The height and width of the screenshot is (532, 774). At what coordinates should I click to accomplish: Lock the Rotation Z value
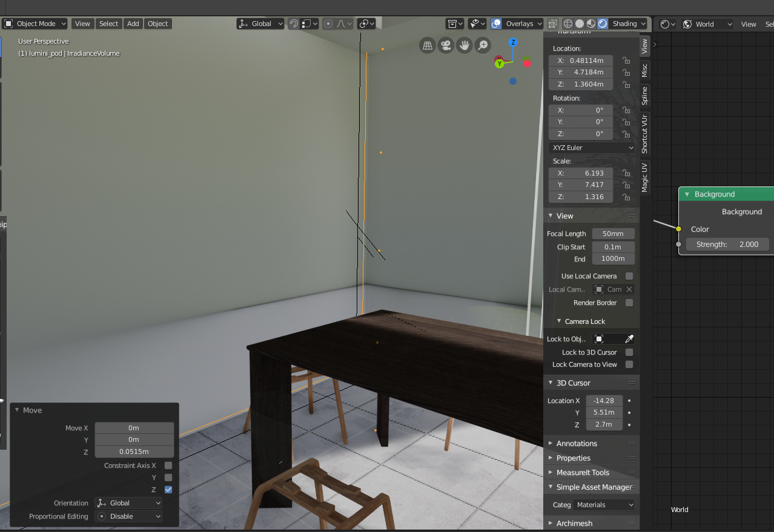626,134
